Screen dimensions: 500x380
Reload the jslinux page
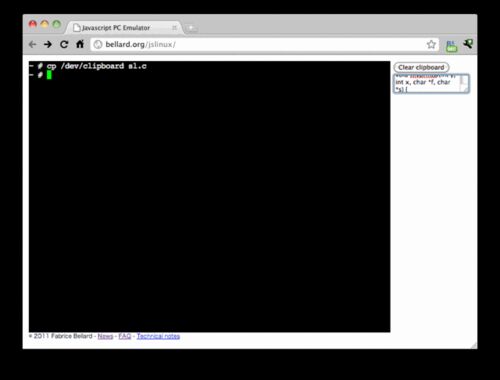(x=64, y=44)
